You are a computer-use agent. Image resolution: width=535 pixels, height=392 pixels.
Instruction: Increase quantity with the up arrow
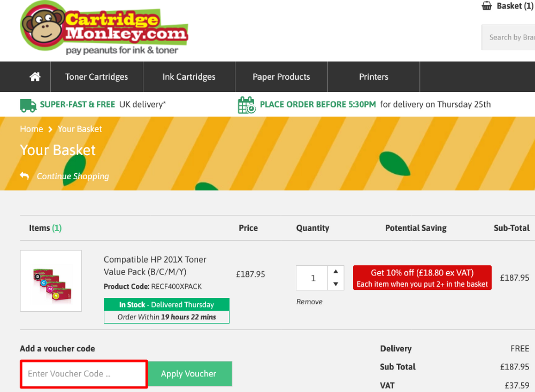[336, 272]
